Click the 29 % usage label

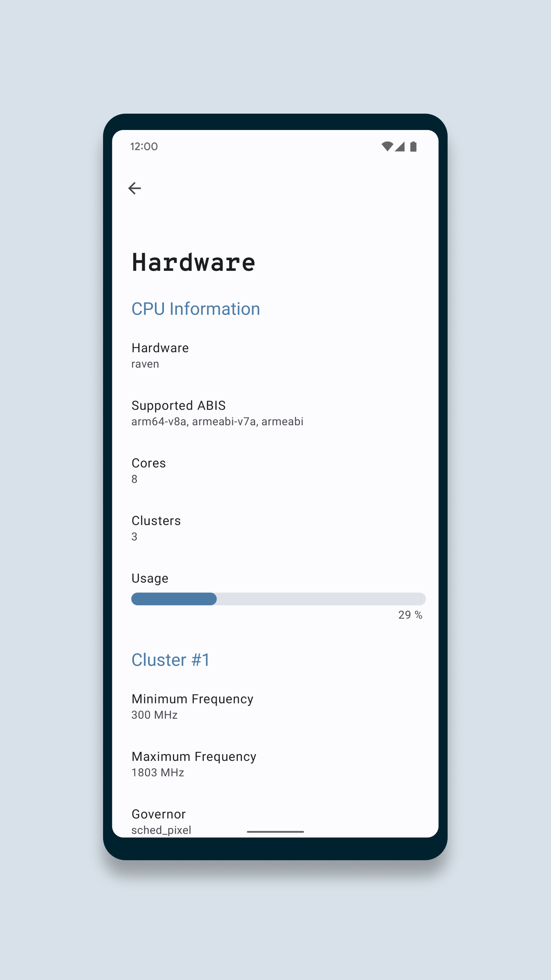[410, 615]
